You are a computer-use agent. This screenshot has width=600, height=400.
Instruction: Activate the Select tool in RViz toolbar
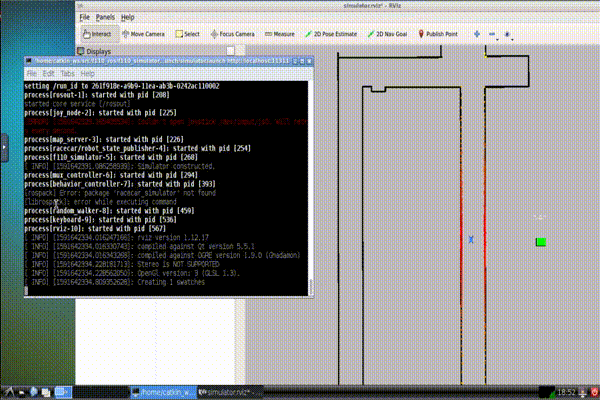(188, 34)
